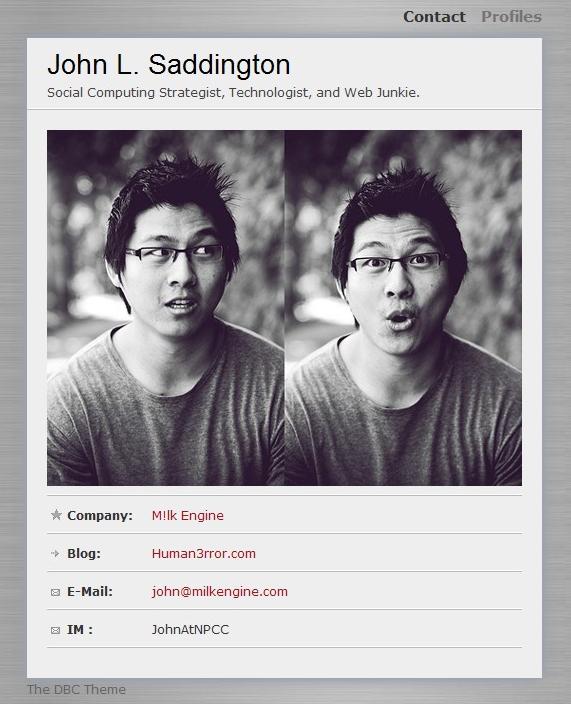
Task: Click the Blog label
Action: point(84,554)
